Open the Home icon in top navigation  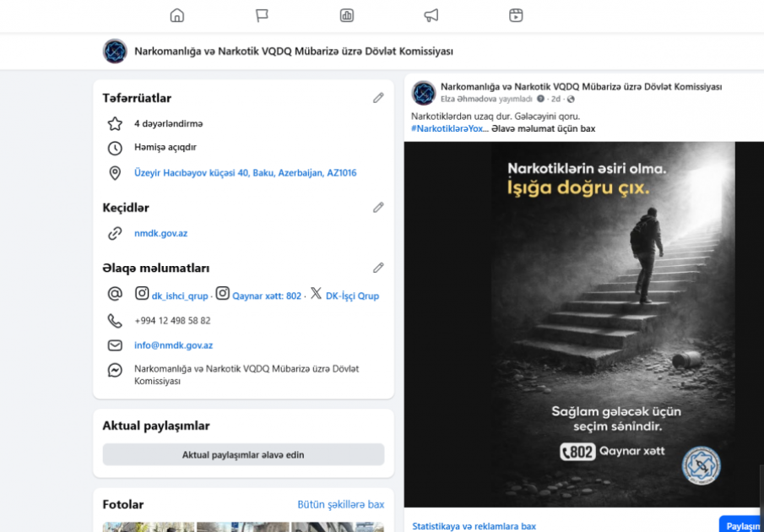(x=176, y=15)
